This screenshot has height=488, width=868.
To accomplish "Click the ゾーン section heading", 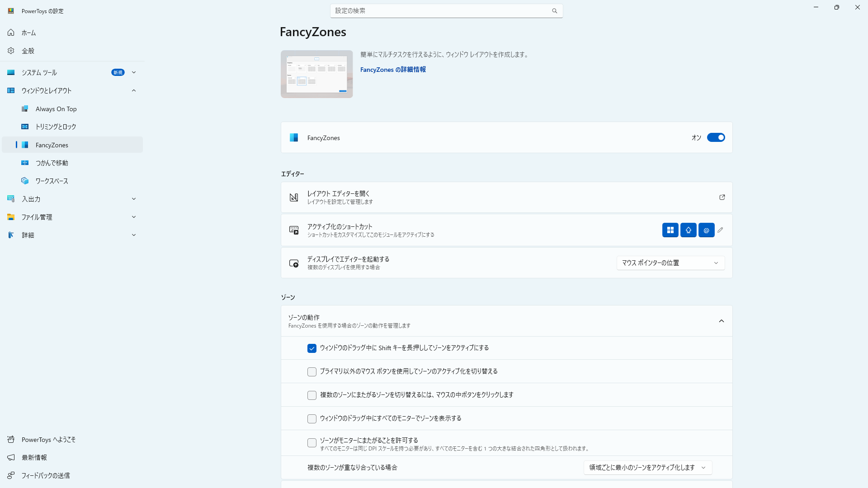I will pos(288,297).
